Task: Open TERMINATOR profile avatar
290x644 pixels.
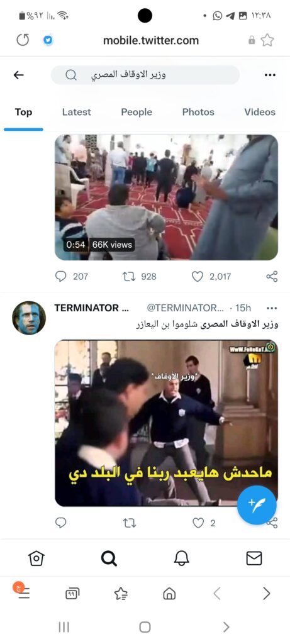Action: [x=29, y=318]
